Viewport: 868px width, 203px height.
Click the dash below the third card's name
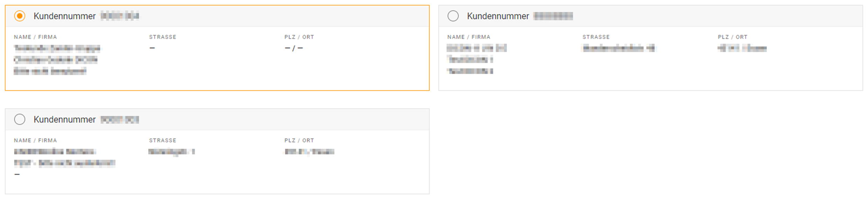(17, 174)
